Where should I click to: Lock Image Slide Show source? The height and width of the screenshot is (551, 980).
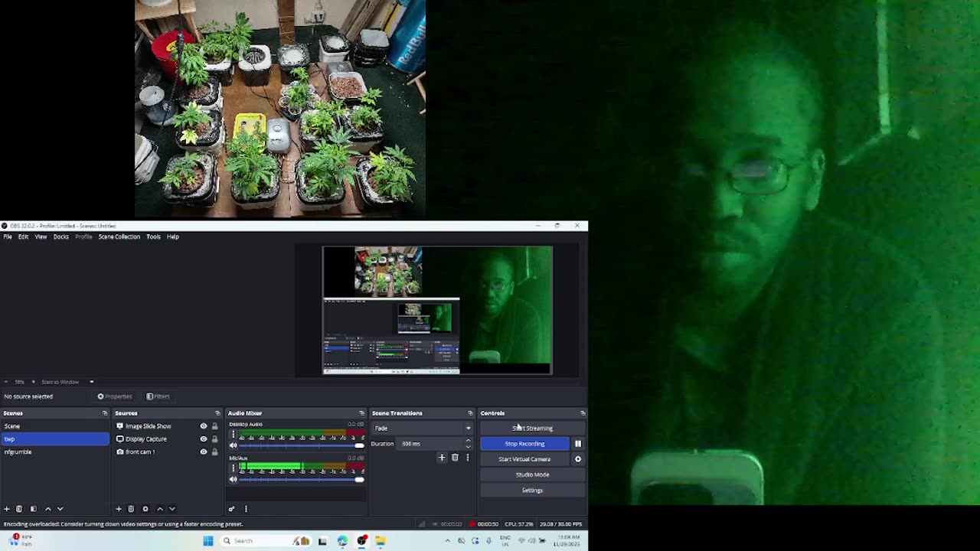point(214,426)
